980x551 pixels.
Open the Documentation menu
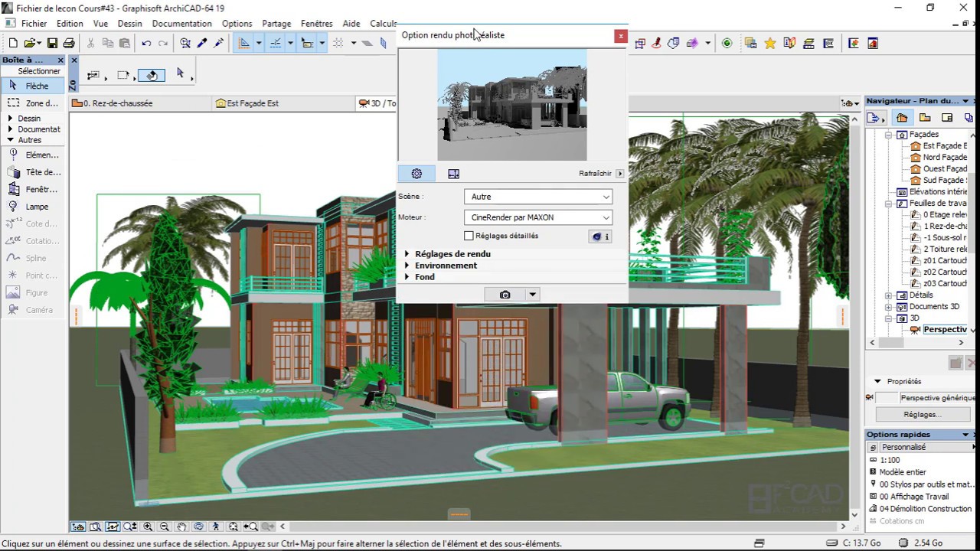click(x=181, y=24)
